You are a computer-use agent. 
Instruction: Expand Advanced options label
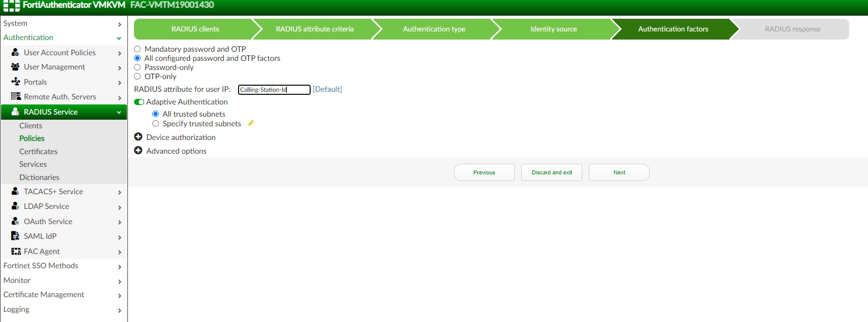pos(177,151)
